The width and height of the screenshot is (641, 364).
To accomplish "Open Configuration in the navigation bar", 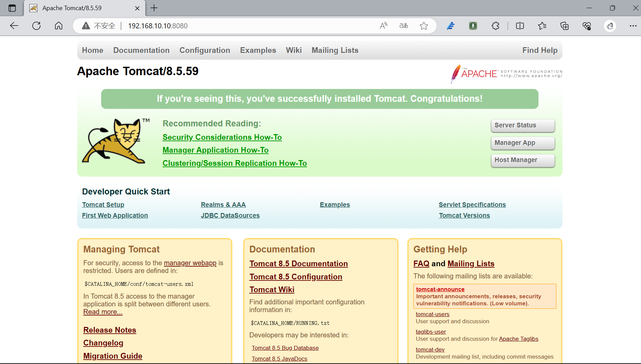I will pyautogui.click(x=205, y=50).
